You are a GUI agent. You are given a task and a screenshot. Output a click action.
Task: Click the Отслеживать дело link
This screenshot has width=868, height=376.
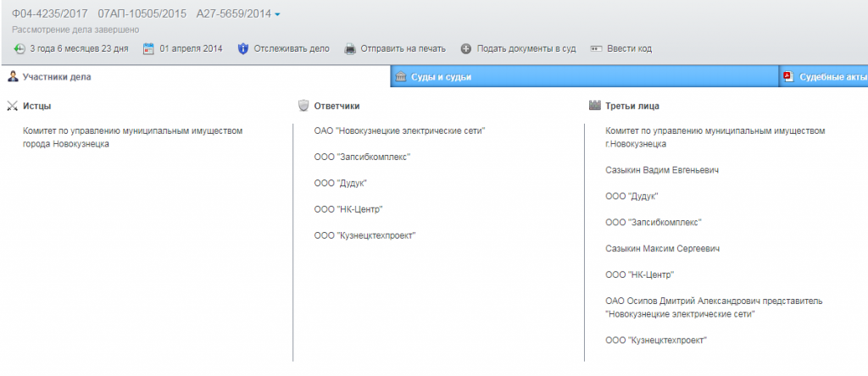click(292, 48)
